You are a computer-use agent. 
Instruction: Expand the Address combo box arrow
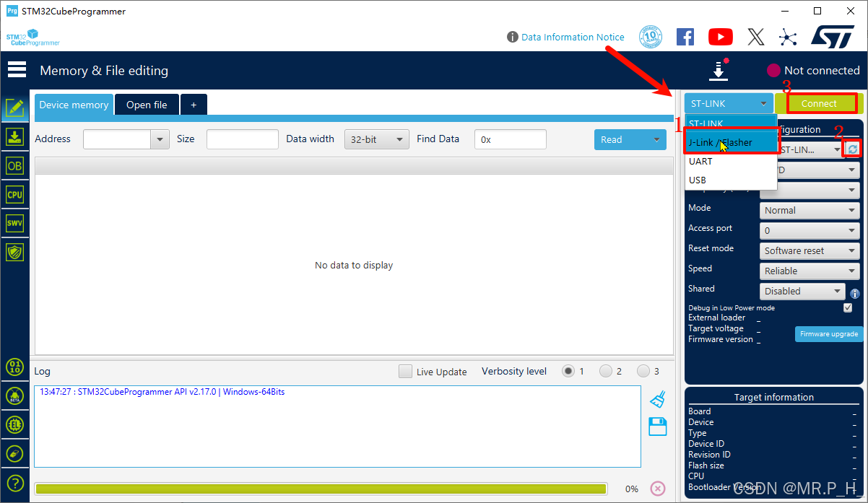160,139
